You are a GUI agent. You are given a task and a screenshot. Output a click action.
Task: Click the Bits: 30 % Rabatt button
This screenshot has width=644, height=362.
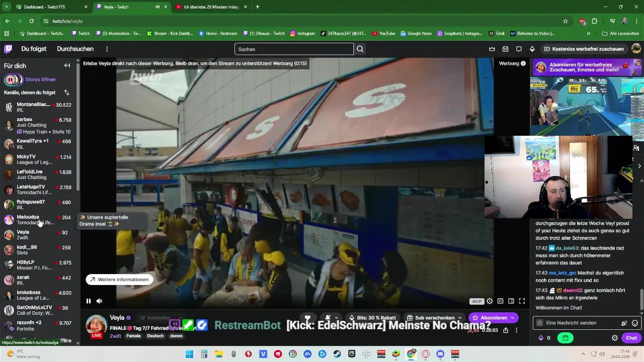coord(372,318)
